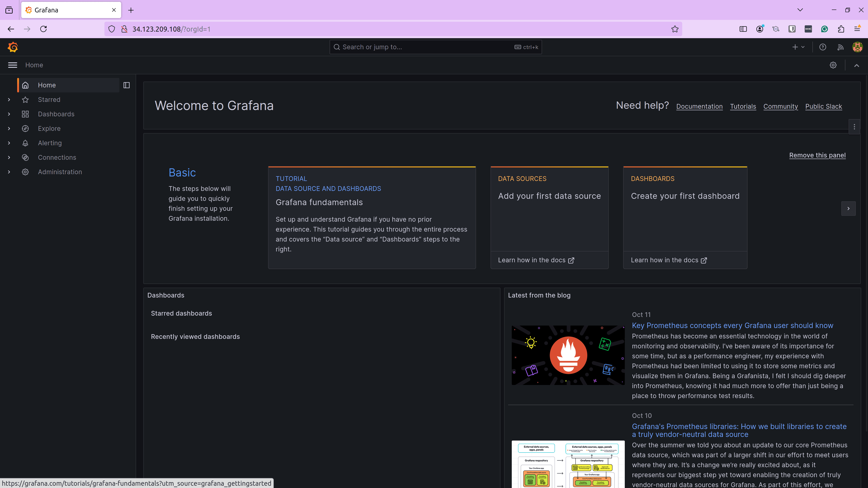Open the Public Slack link
The width and height of the screenshot is (868, 488).
pos(823,106)
